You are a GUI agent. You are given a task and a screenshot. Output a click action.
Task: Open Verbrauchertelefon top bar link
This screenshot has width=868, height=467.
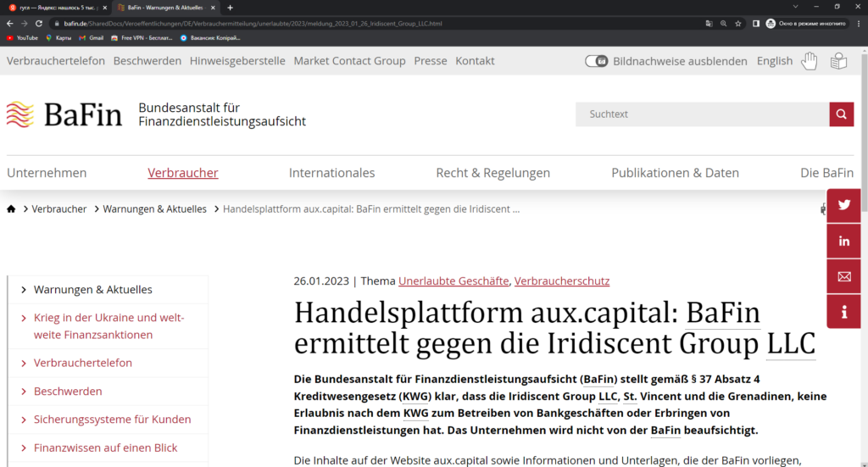pos(55,61)
